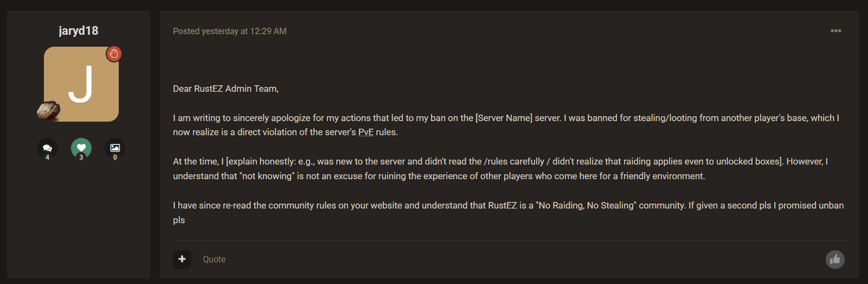
Task: Click the '"No Raiding, No Stealing"' phrase
Action: pyautogui.click(x=586, y=206)
